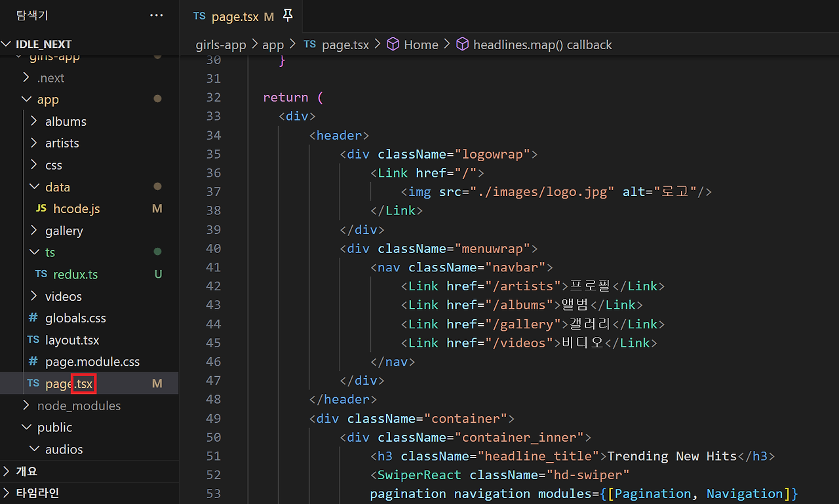This screenshot has width=839, height=504.
Task: Select layout.tsx in the Explorer
Action: coord(72,339)
